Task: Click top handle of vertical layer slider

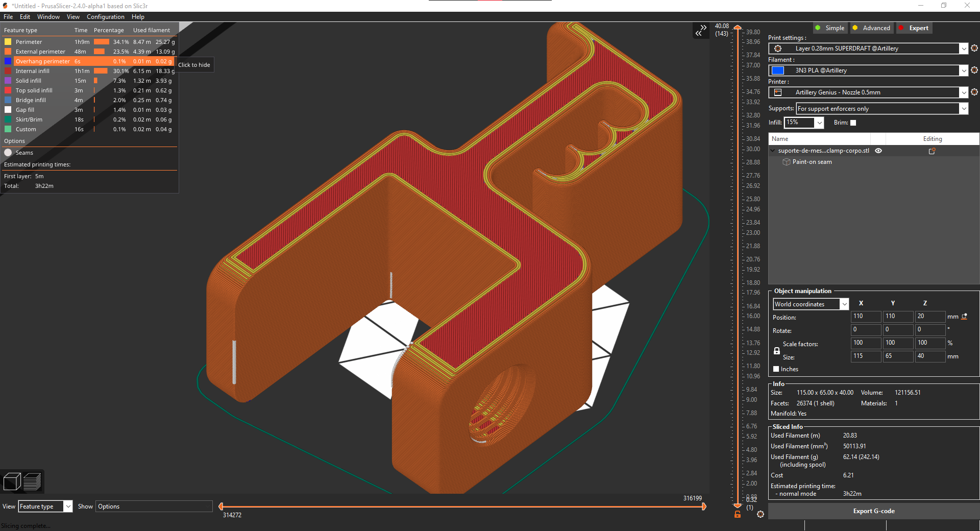Action: tap(738, 28)
